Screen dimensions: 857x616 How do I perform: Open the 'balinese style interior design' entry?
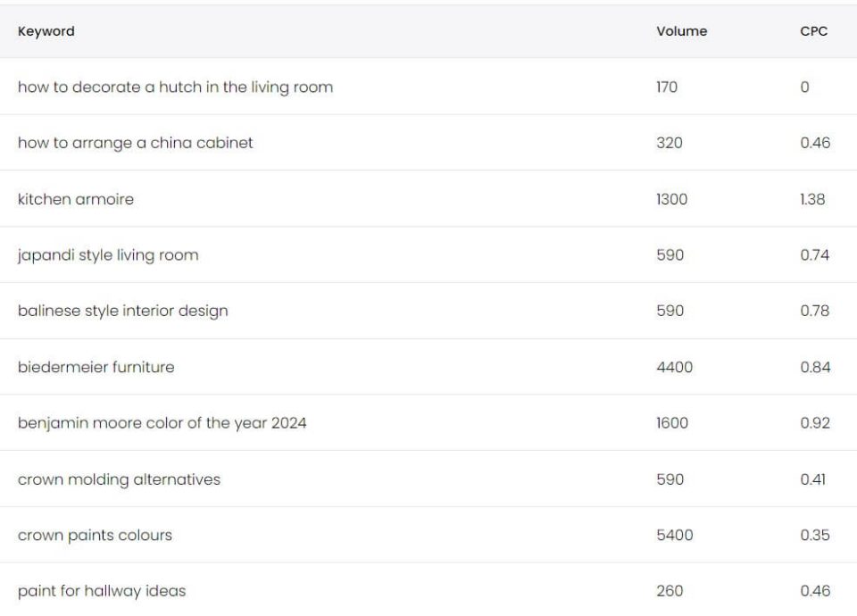[124, 310]
